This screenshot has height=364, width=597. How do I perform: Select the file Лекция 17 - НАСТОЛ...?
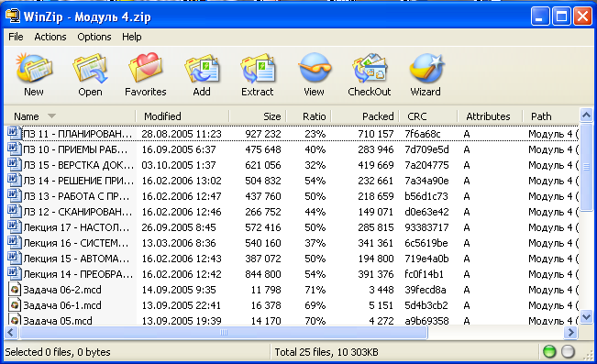click(x=76, y=227)
